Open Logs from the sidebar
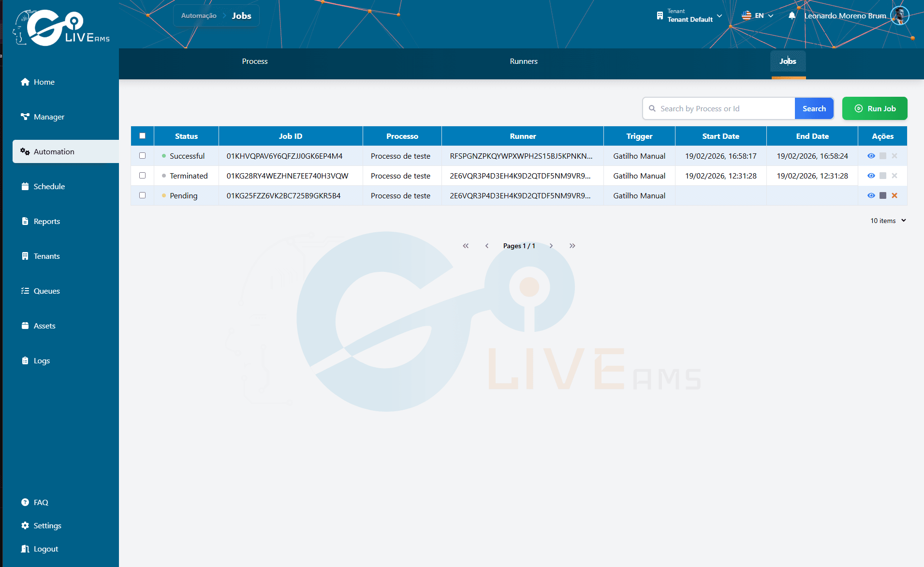Image resolution: width=924 pixels, height=567 pixels. 42,360
